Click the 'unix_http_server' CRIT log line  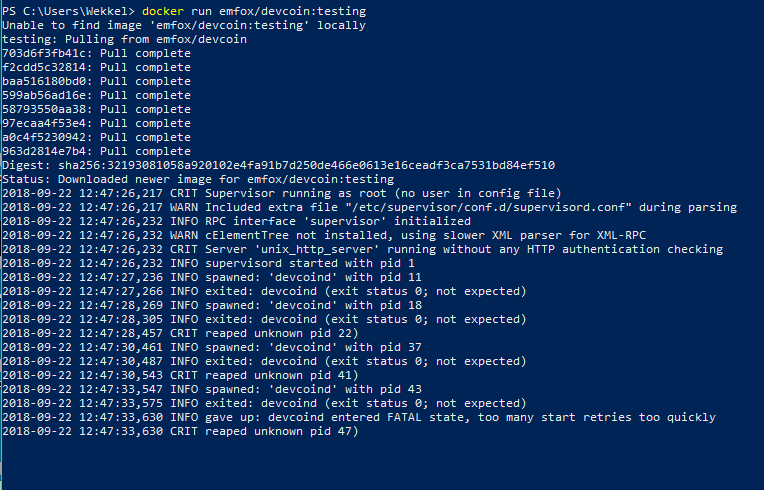pos(363,249)
